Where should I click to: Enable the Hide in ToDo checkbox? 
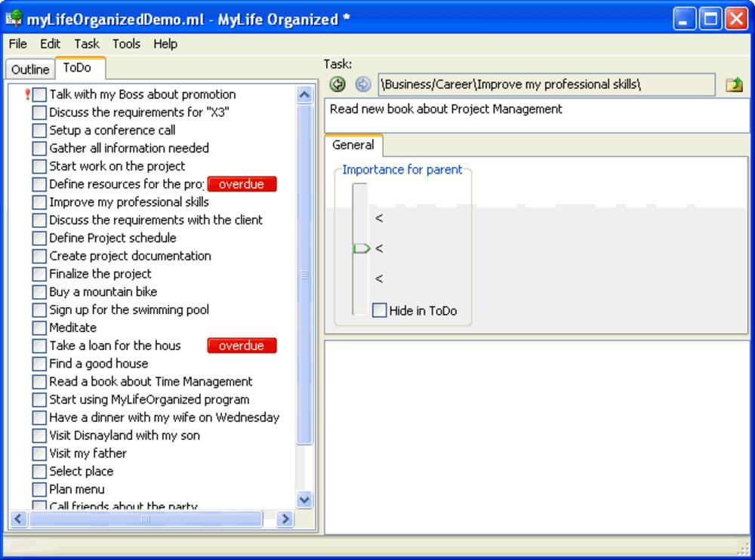click(x=380, y=310)
